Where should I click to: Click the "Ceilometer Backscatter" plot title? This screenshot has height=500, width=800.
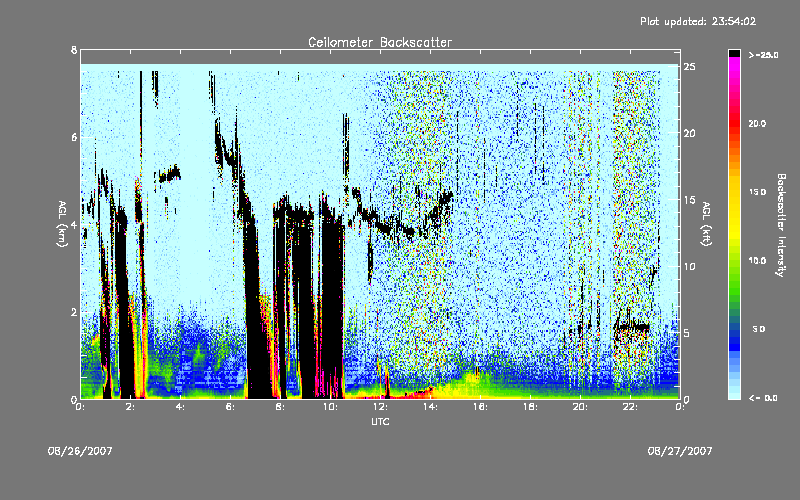click(380, 42)
